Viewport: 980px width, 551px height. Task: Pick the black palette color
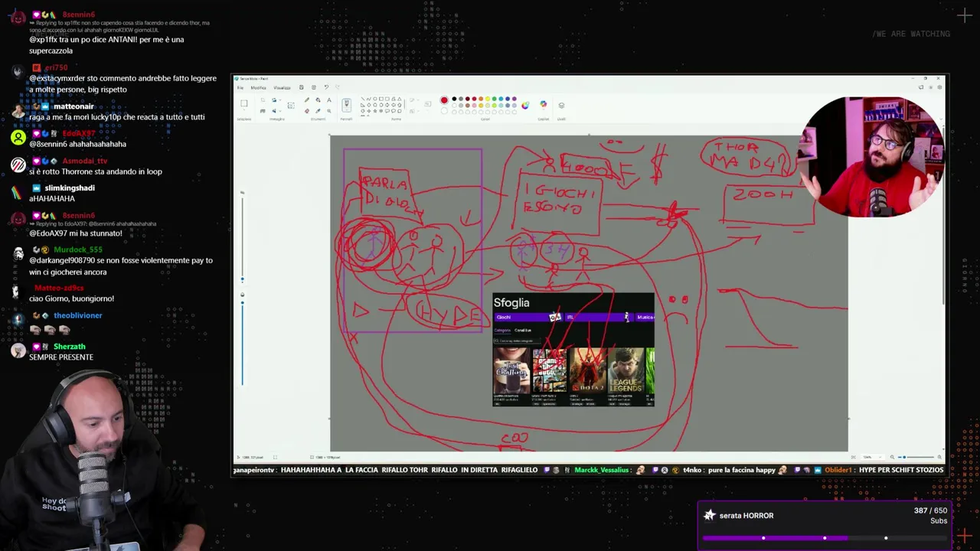(454, 99)
